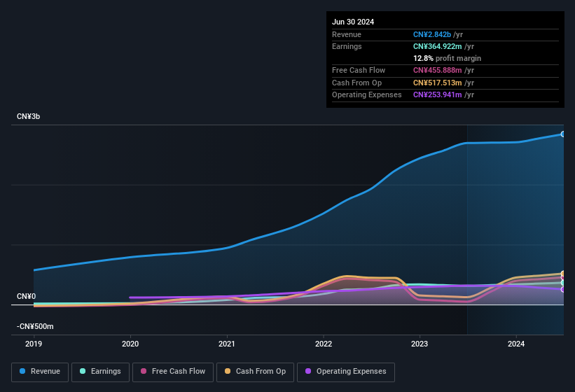Toggle the Operating Expenses legend button
The width and height of the screenshot is (575, 392).
[346, 372]
